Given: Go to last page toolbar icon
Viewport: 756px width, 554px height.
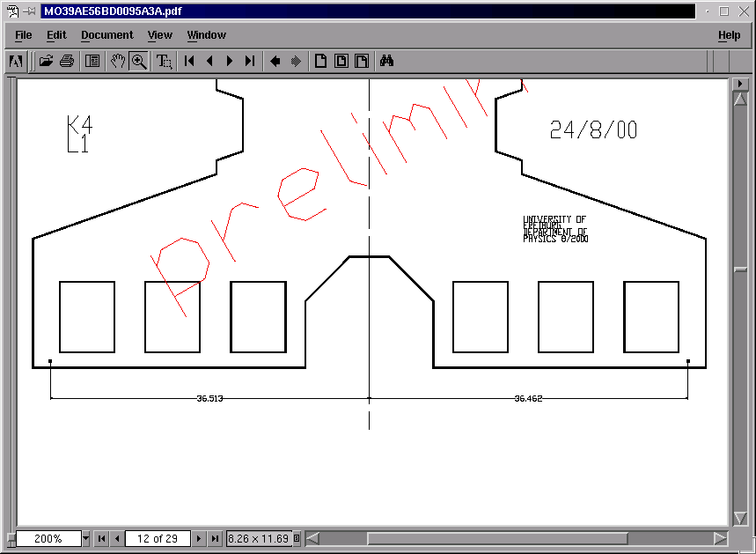Looking at the screenshot, I should pyautogui.click(x=250, y=62).
